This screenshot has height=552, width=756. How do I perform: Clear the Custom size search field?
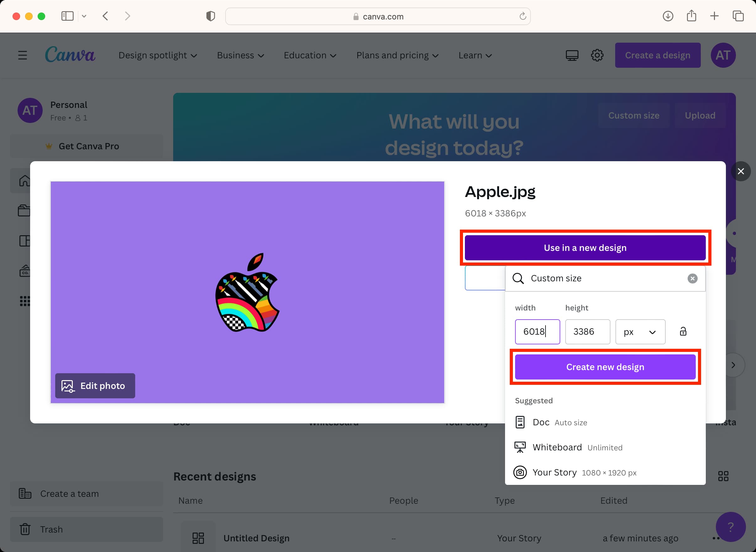pyautogui.click(x=692, y=278)
